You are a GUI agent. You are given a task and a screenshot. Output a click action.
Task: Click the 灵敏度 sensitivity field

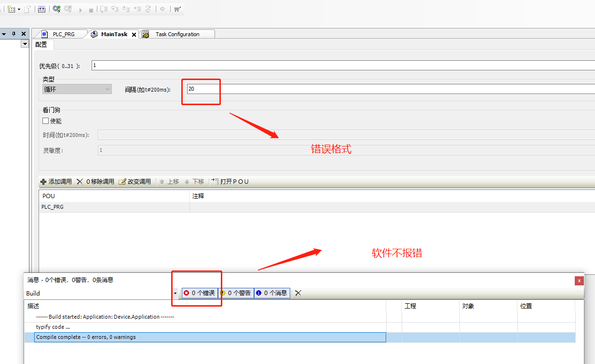[x=346, y=150]
